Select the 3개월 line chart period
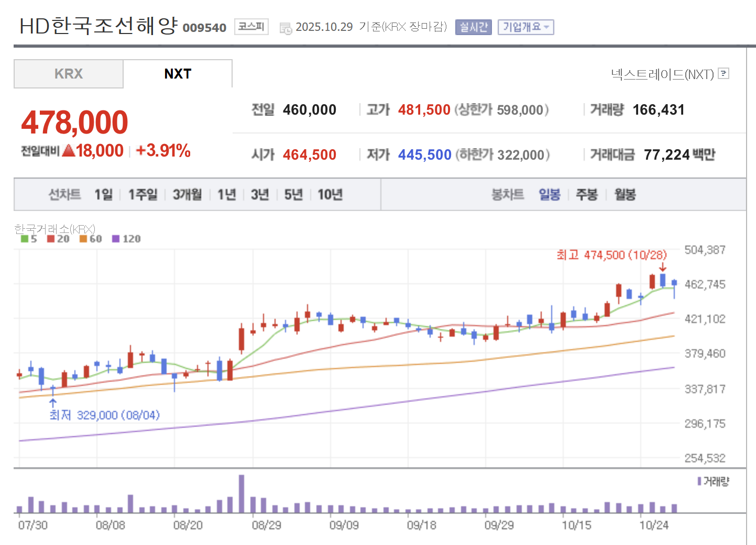The height and width of the screenshot is (545, 756). (188, 195)
